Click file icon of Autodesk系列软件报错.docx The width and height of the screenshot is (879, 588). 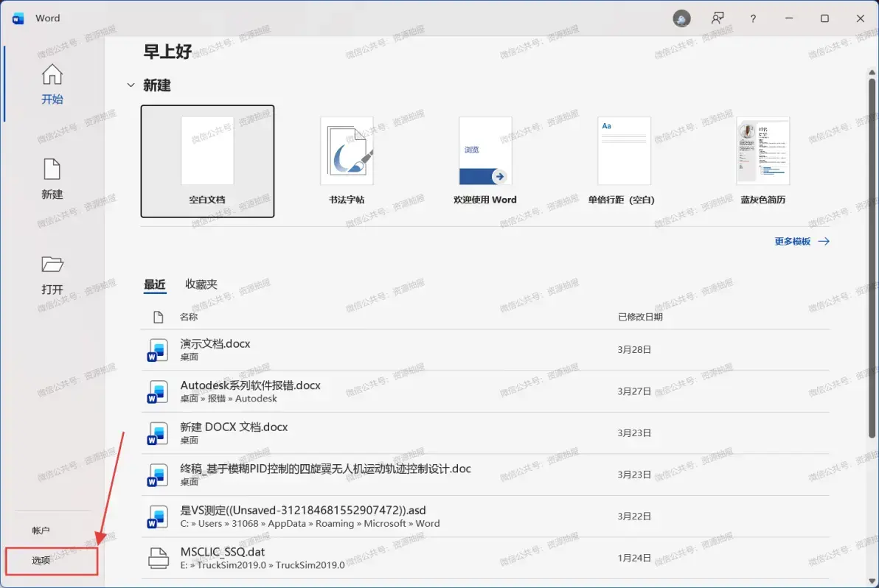coord(158,391)
